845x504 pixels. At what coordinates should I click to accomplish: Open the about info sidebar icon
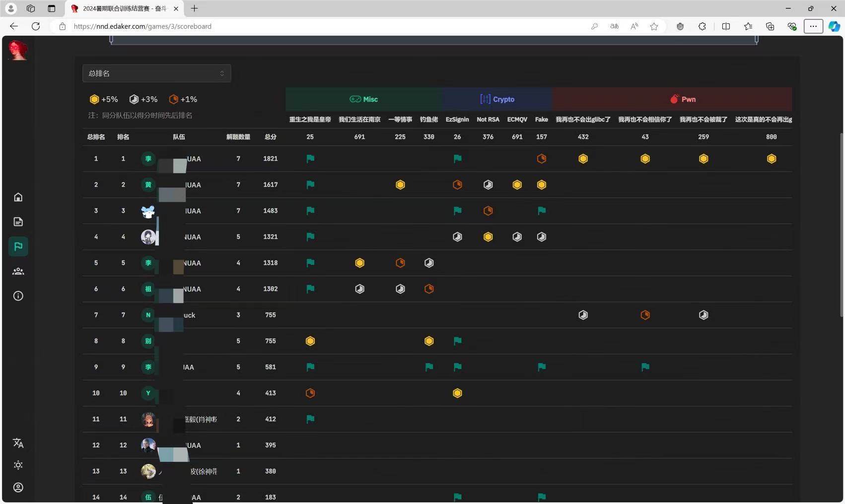click(x=18, y=296)
